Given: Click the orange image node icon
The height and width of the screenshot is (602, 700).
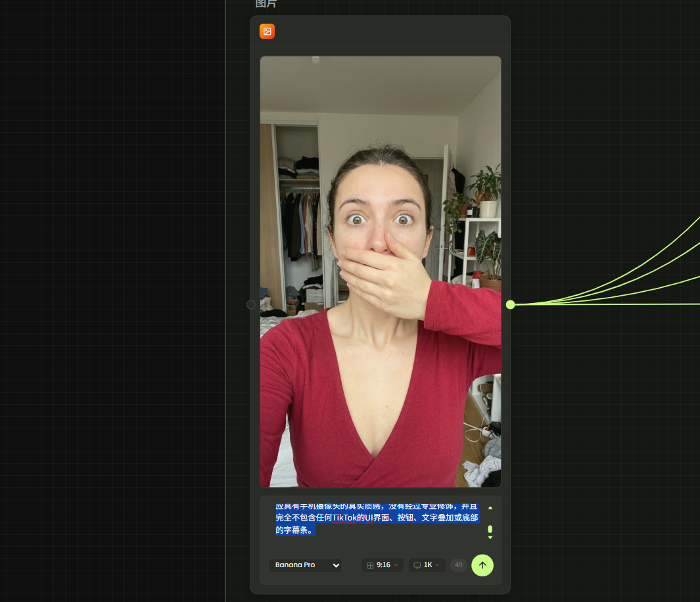Looking at the screenshot, I should point(267,31).
